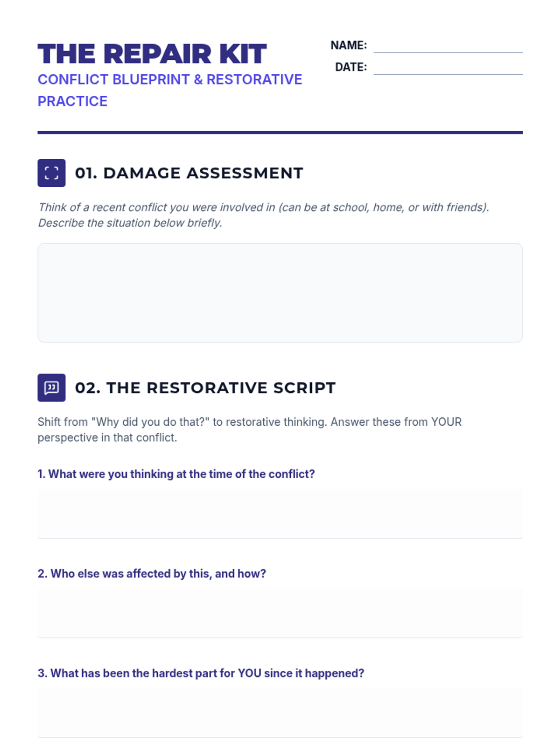
Task: Click the conflict situation description box
Action: 280,293
